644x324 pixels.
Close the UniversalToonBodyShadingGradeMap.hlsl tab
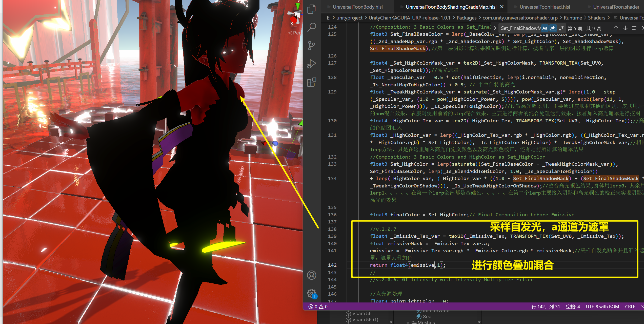[x=502, y=7]
